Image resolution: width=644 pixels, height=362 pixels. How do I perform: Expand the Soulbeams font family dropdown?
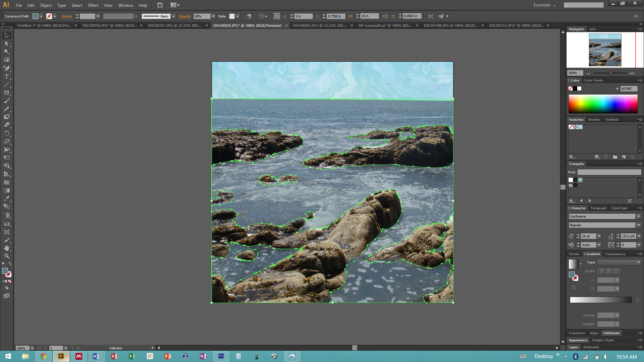639,217
